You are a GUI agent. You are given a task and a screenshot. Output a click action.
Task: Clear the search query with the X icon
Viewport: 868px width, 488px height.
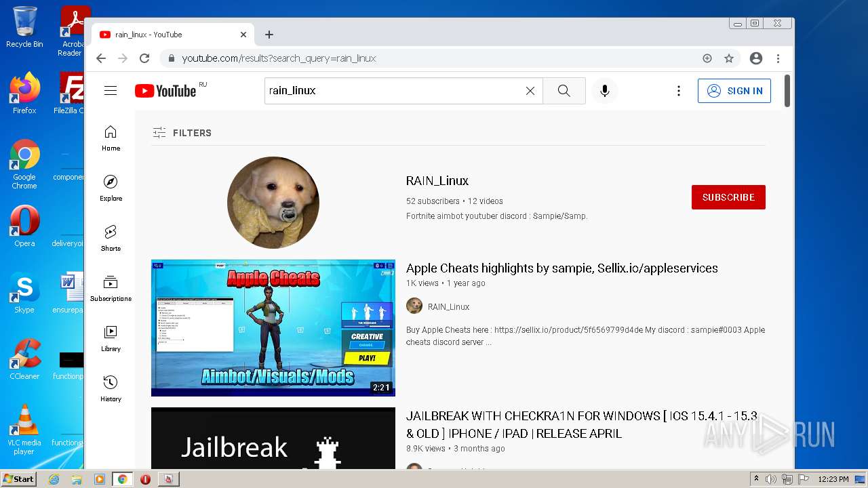(530, 91)
